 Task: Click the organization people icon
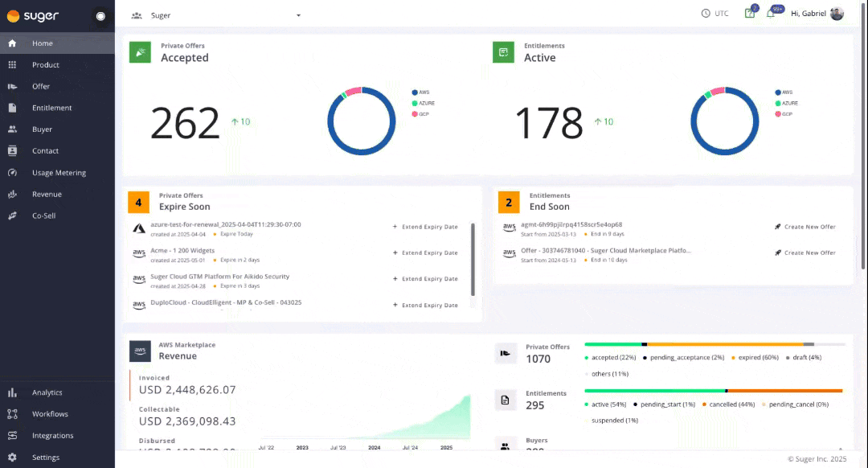tap(137, 15)
